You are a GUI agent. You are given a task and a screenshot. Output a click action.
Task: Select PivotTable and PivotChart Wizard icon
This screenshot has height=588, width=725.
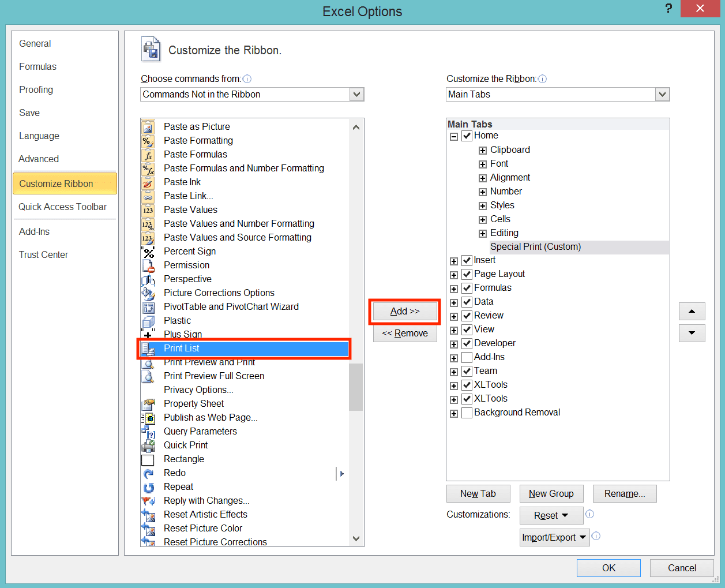pyautogui.click(x=148, y=307)
